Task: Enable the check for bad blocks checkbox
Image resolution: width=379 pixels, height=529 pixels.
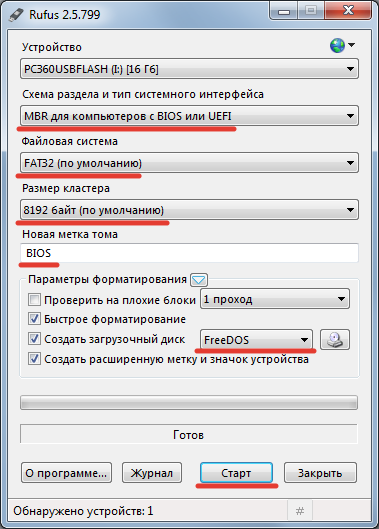Action: [34, 300]
